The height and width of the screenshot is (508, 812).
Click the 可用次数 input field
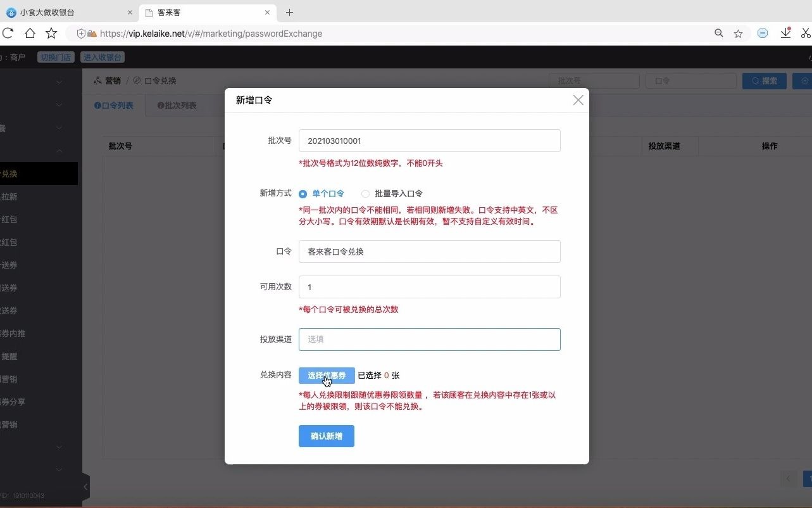[430, 287]
